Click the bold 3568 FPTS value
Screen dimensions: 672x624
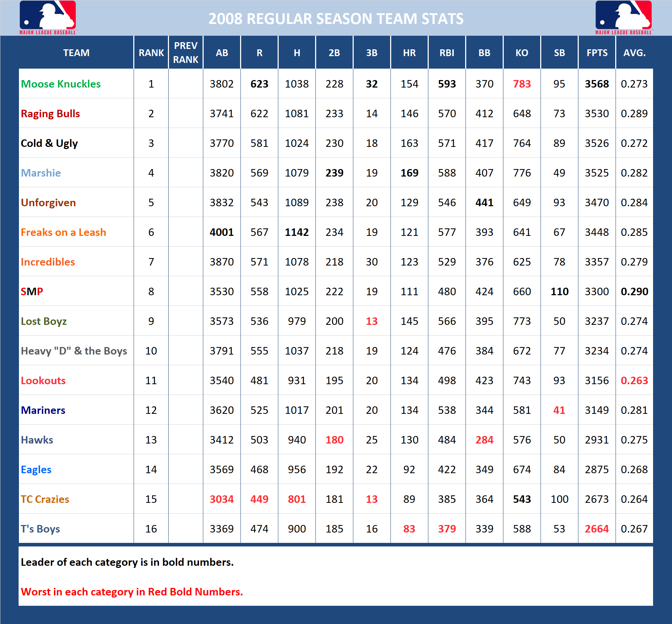(596, 84)
